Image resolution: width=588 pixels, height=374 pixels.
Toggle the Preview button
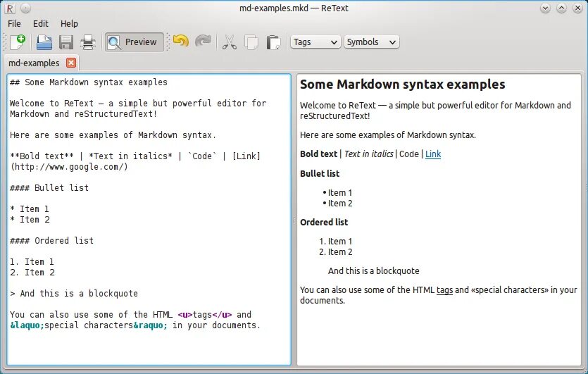click(134, 42)
